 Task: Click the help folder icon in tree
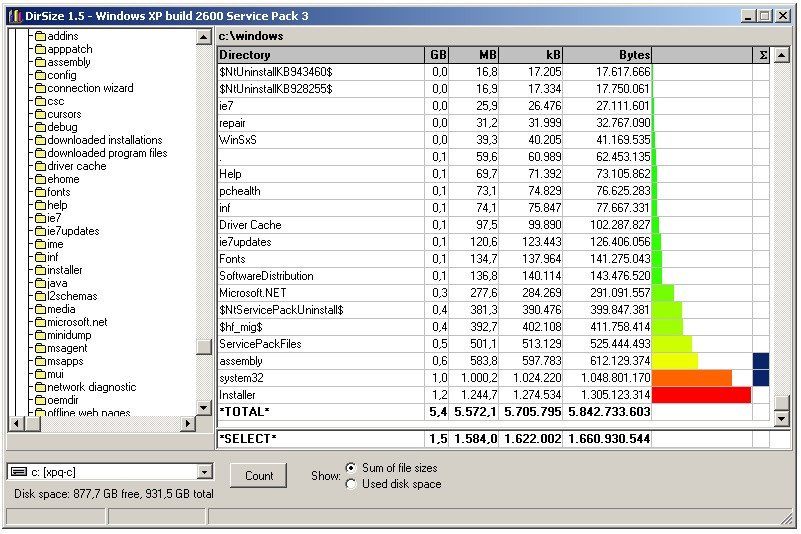pyautogui.click(x=40, y=205)
